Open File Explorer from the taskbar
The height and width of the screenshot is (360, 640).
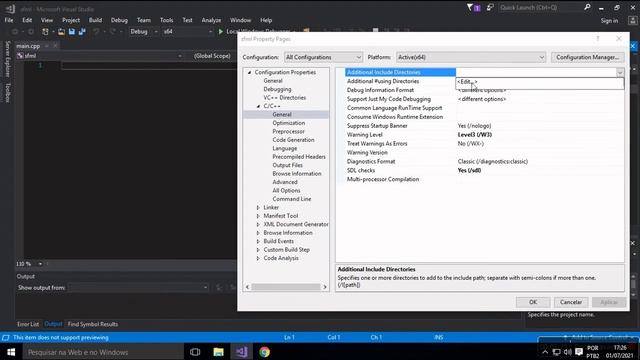(x=218, y=352)
